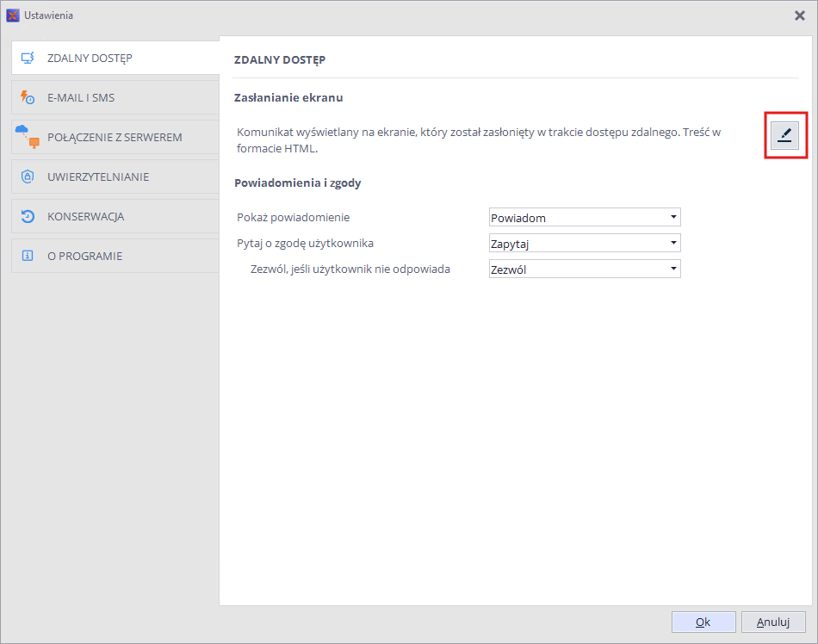Confirm settings with the Ok button
Viewport: 818px width, 644px height.
pyautogui.click(x=703, y=622)
